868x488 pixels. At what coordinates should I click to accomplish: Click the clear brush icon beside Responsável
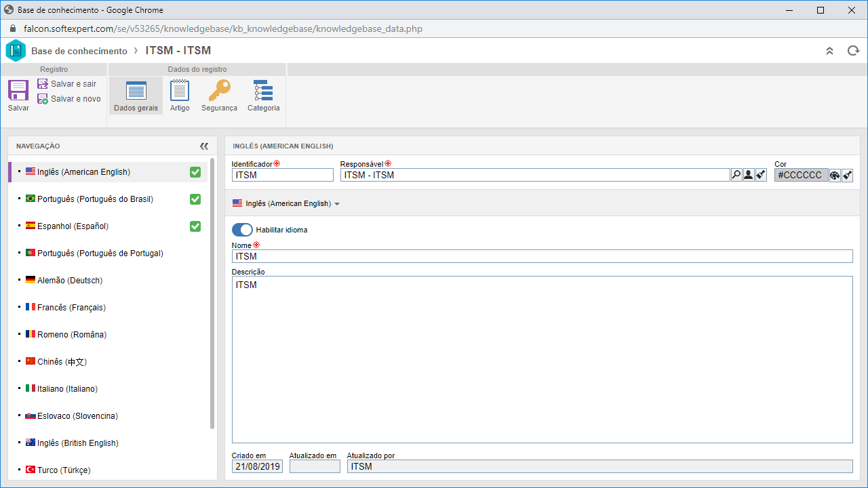point(761,175)
